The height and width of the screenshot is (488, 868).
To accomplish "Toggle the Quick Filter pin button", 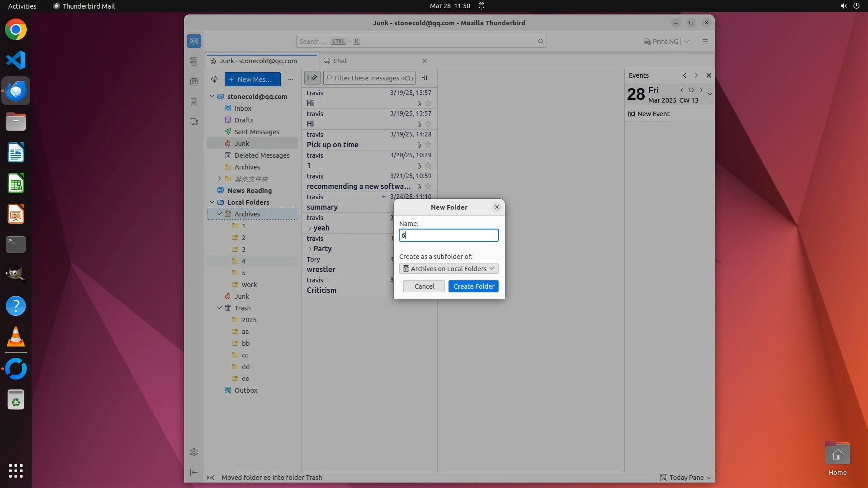I will (312, 78).
